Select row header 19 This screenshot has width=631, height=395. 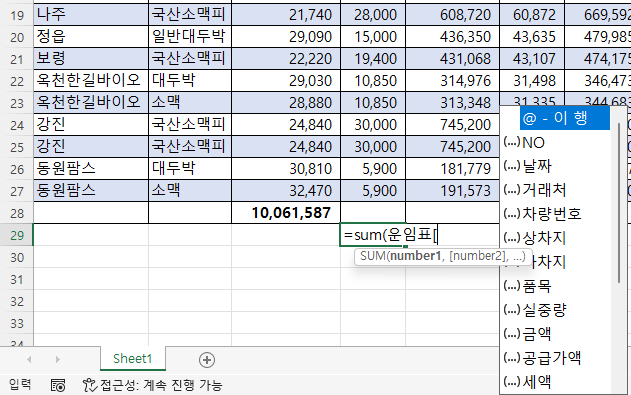point(17,15)
